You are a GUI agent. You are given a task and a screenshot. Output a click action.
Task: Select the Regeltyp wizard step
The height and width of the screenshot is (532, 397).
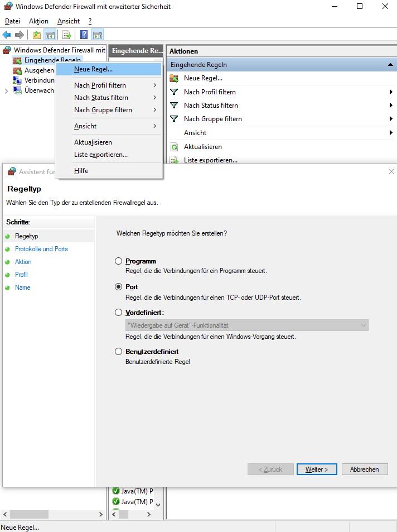tap(26, 236)
